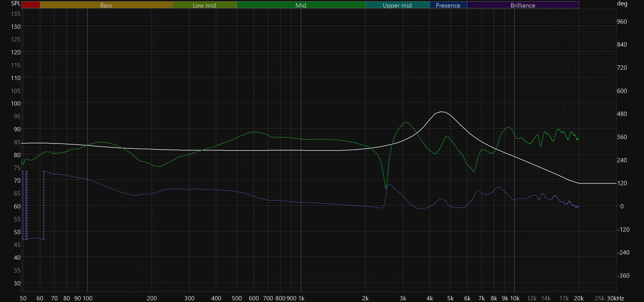Click the red sub-bass band segment

pos(30,5)
